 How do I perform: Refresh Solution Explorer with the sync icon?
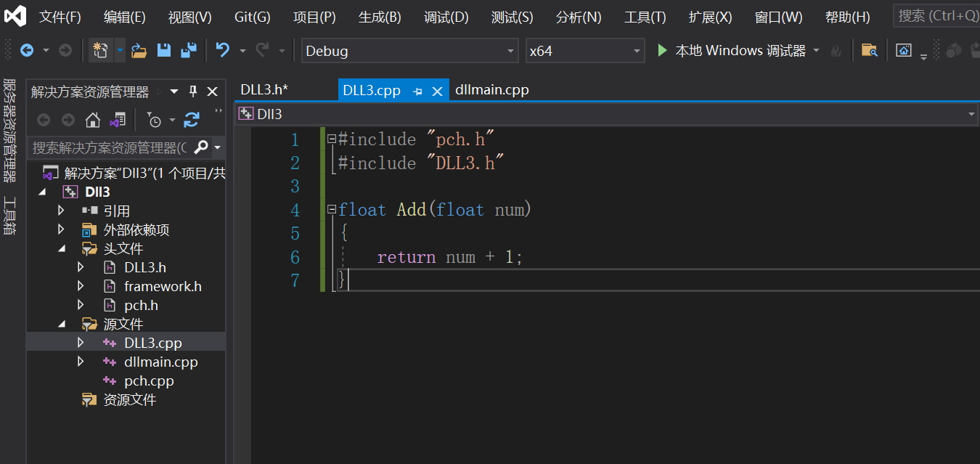pos(192,120)
